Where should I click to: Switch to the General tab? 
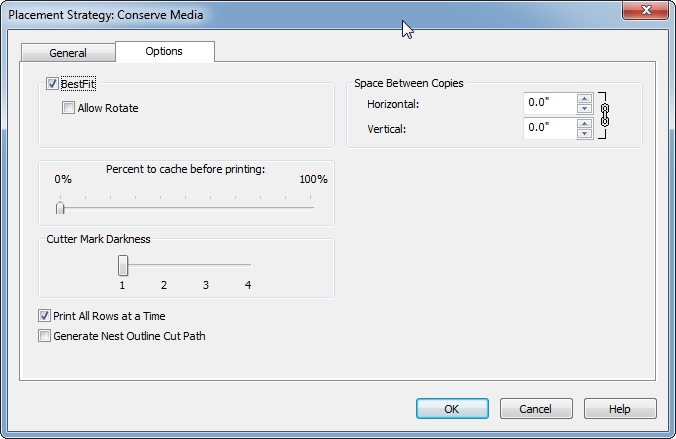(x=68, y=53)
